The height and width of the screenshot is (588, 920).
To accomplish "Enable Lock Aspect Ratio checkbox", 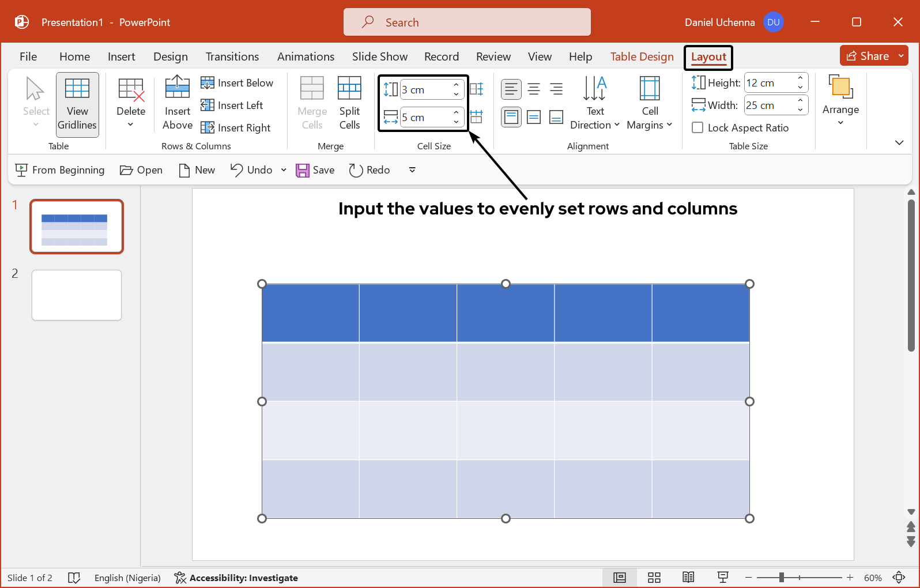I will (x=697, y=128).
